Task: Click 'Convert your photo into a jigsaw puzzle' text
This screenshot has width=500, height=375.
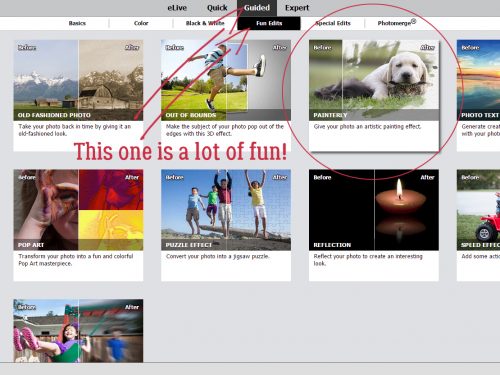Action: pyautogui.click(x=218, y=256)
